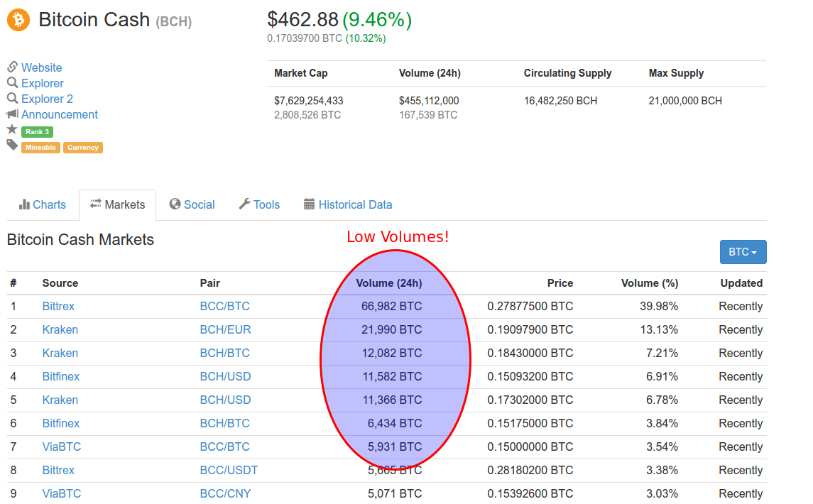Open the Social tab
This screenshot has height=504, width=813.
tap(192, 205)
